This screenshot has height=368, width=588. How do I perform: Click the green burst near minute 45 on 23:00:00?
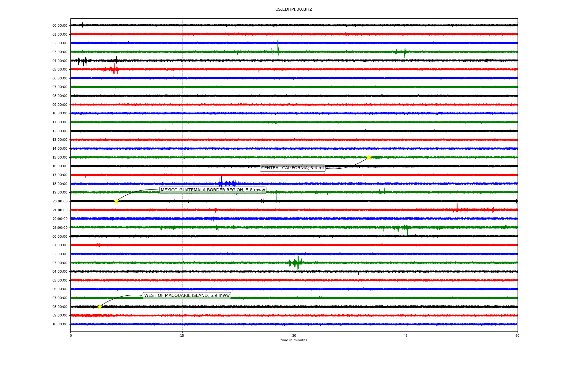pos(403,228)
